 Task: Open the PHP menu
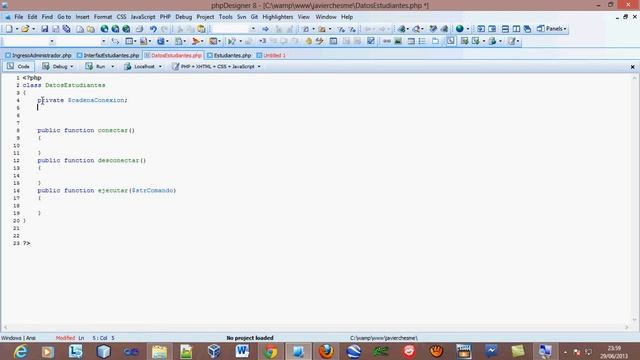(x=165, y=17)
